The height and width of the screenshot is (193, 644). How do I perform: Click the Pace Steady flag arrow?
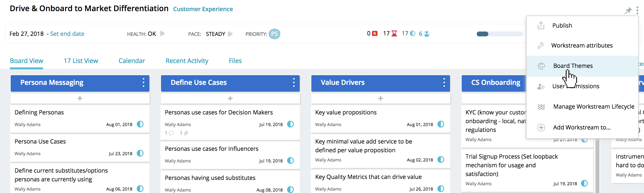(230, 34)
